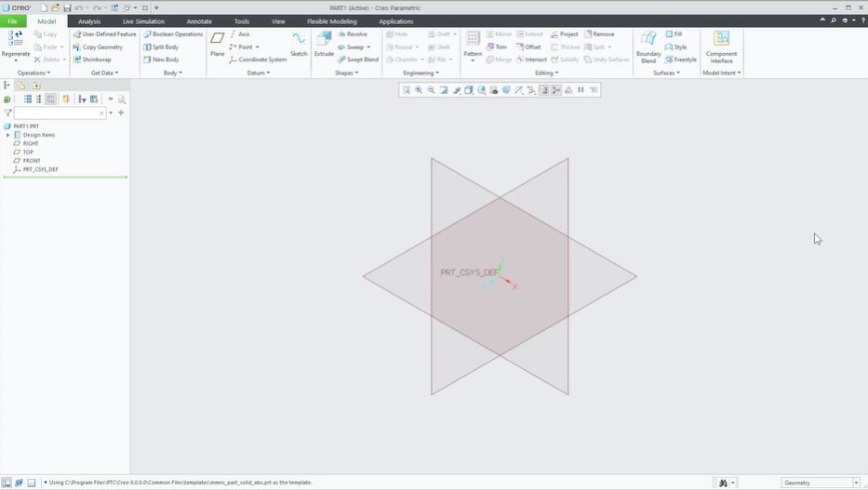Image resolution: width=868 pixels, height=490 pixels.
Task: Click Copy Geometry
Action: (98, 47)
